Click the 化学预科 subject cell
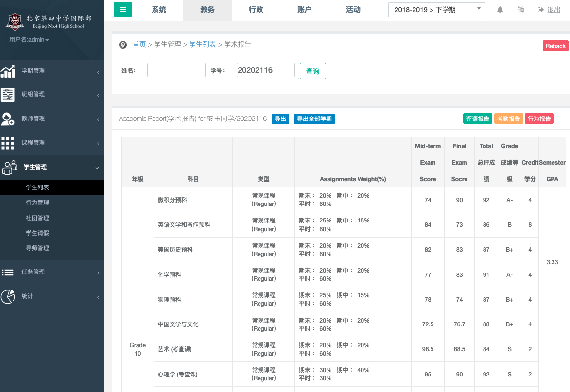The width and height of the screenshot is (570, 392). pos(193,274)
